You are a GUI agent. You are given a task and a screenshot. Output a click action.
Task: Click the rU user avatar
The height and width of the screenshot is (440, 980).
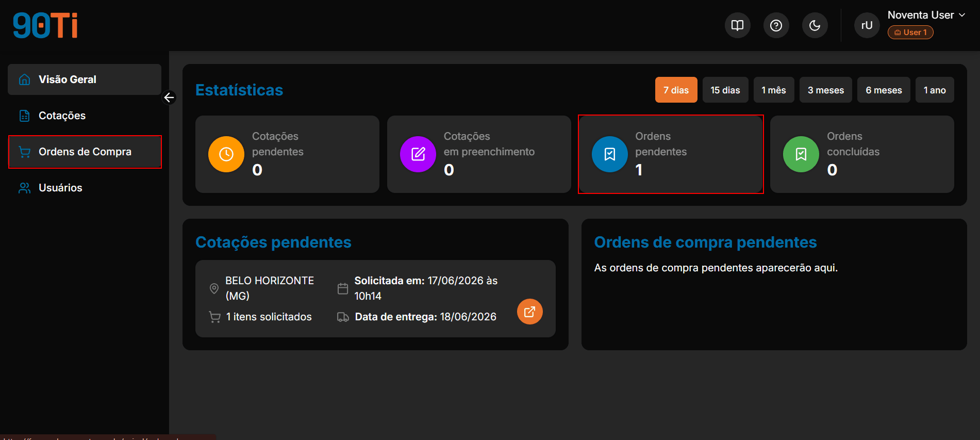pos(867,25)
